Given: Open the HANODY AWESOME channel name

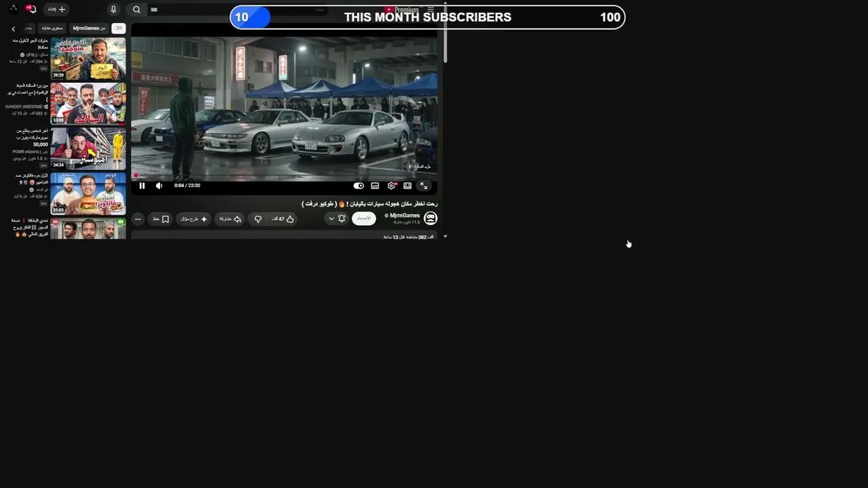Looking at the screenshot, I should pyautogui.click(x=24, y=106).
